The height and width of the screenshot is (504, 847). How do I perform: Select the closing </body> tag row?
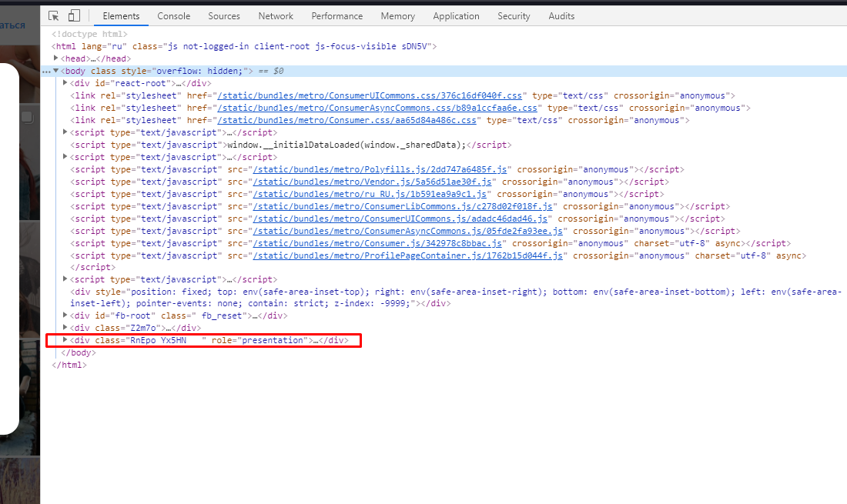79,352
